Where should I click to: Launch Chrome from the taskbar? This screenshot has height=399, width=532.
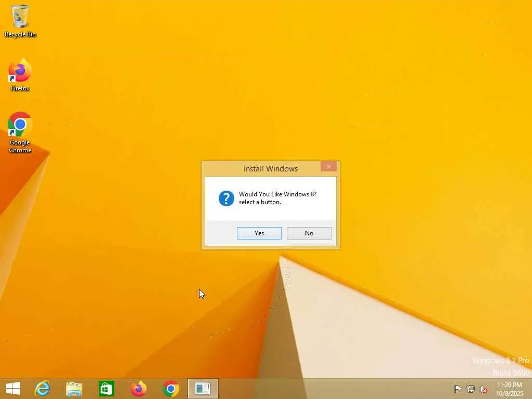[x=170, y=389]
